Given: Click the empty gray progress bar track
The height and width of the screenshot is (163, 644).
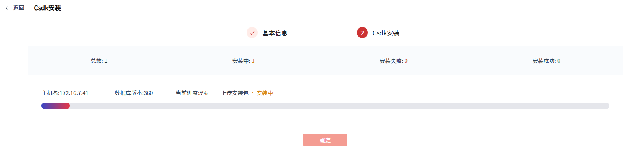Looking at the screenshot, I should point(339,106).
